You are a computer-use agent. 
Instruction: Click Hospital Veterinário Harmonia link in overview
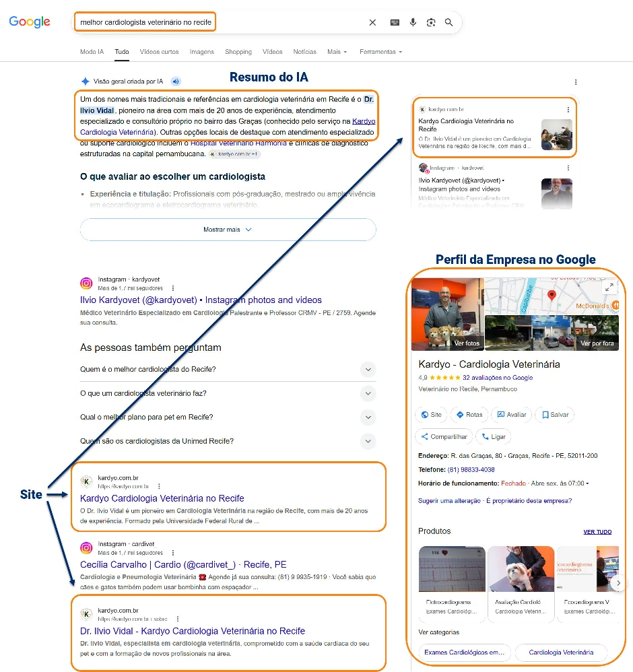click(238, 143)
